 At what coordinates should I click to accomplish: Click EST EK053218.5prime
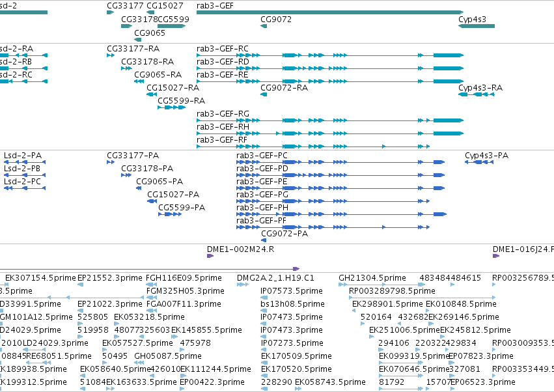[149, 316]
